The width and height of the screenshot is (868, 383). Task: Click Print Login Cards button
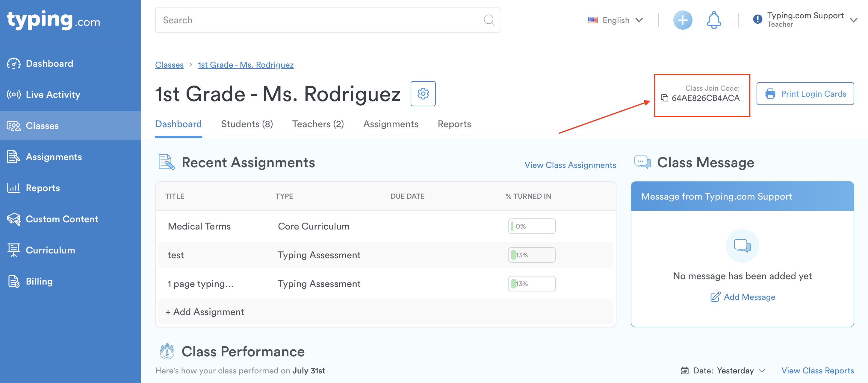[805, 94]
